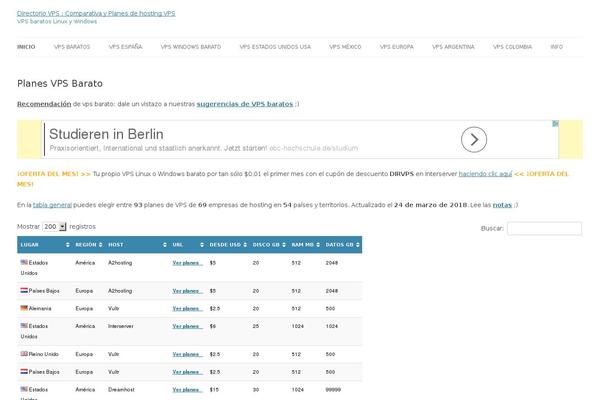Sort table by HOST column arrows

[165, 245]
